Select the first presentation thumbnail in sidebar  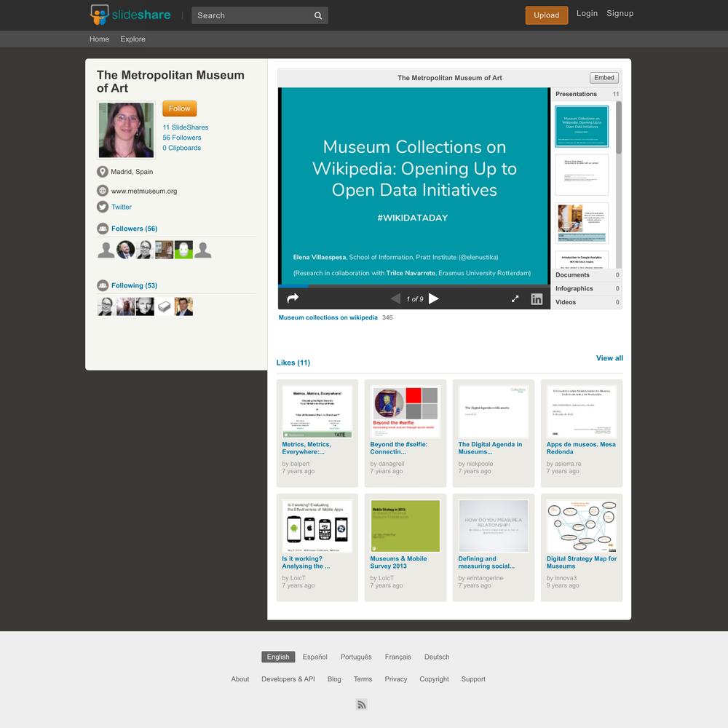click(582, 127)
